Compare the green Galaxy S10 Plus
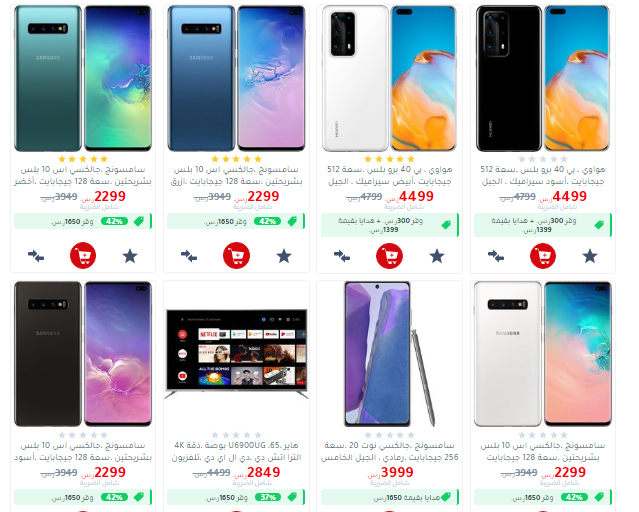The height and width of the screenshot is (512, 639). 36,256
